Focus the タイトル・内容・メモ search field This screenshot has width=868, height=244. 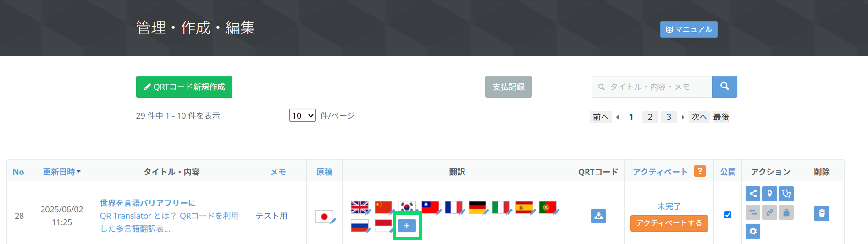point(652,87)
